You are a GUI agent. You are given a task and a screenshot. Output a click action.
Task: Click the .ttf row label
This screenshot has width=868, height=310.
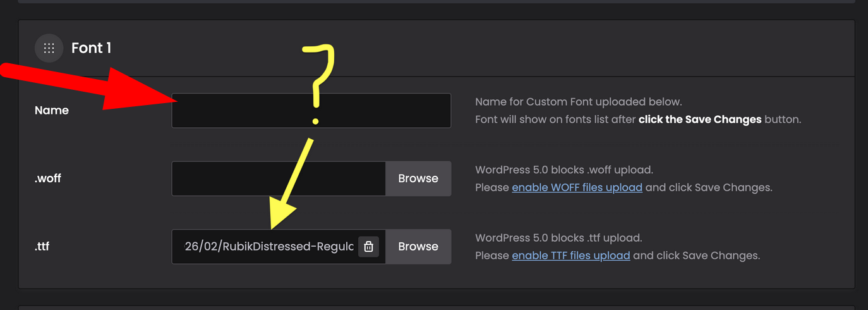42,247
